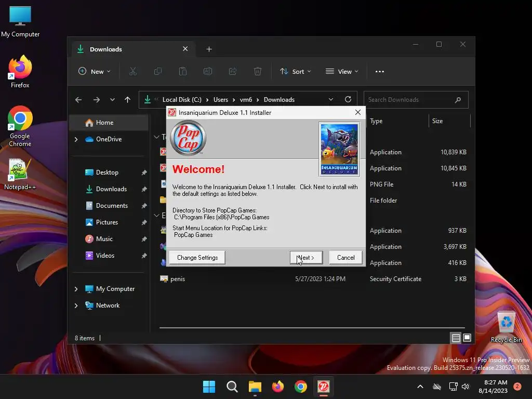
Task: Expand the Network tree node
Action: pyautogui.click(x=76, y=305)
